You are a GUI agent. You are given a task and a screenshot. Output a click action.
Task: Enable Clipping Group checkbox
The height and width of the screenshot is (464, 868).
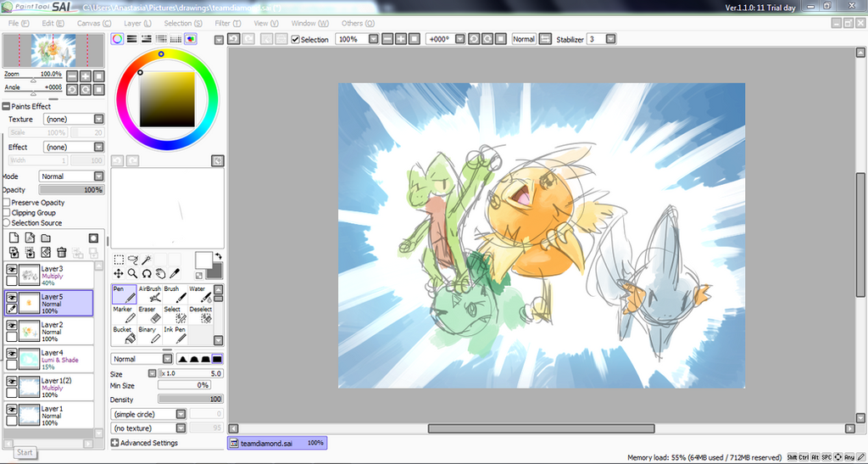pos(7,213)
